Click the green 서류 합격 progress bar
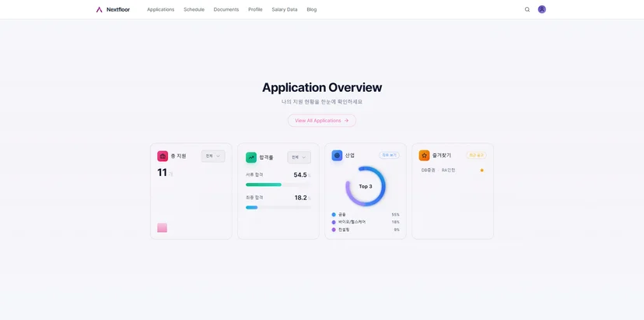The height and width of the screenshot is (320, 644). (x=263, y=185)
